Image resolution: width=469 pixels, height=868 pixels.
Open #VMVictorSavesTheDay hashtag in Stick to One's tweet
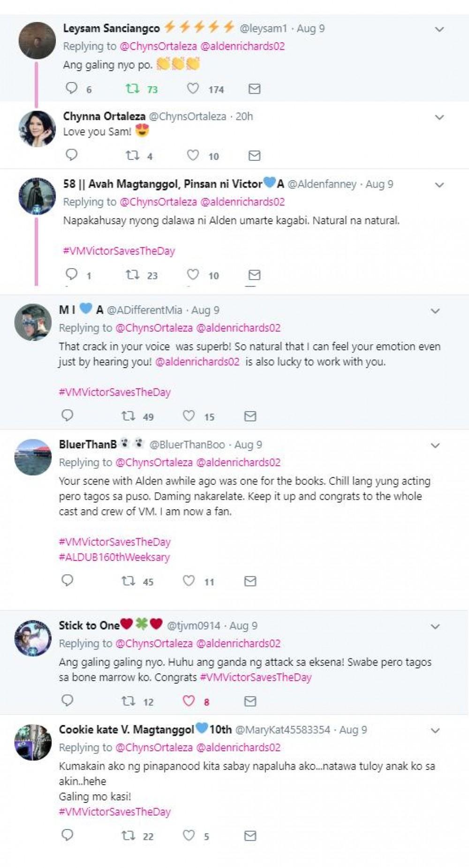(256, 677)
